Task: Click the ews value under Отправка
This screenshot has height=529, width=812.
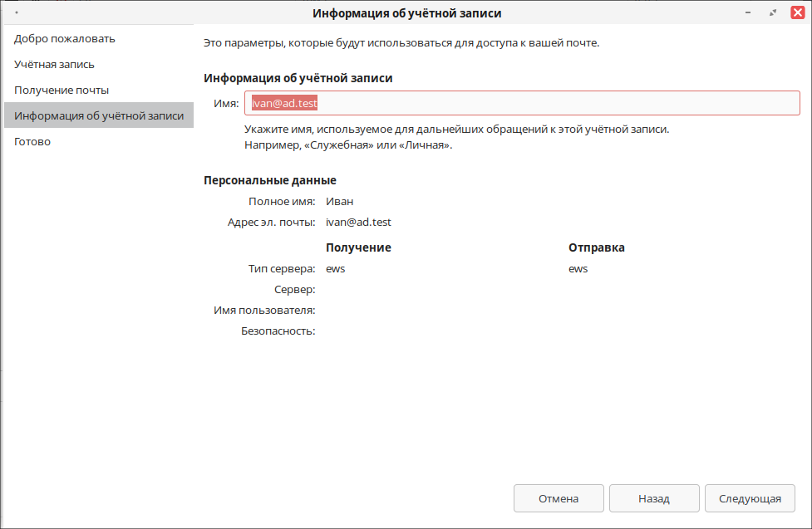Action: 578,268
